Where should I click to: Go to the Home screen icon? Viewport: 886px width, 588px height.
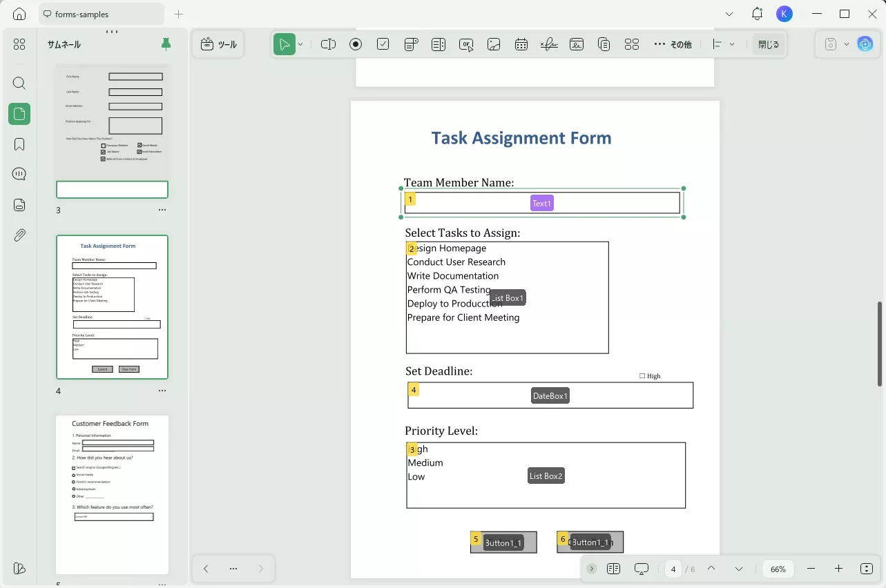coord(19,14)
